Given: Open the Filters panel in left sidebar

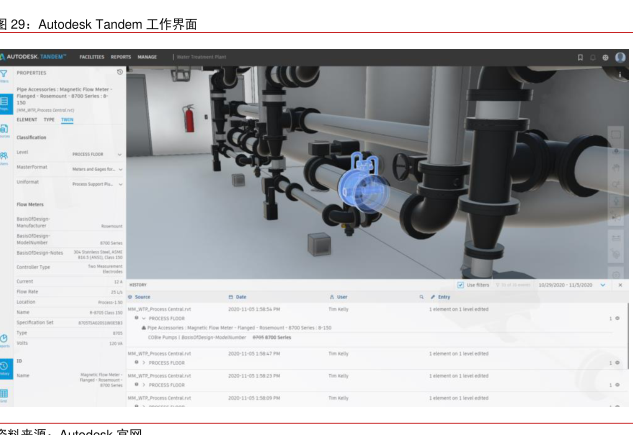Looking at the screenshot, I should pyautogui.click(x=6, y=75).
